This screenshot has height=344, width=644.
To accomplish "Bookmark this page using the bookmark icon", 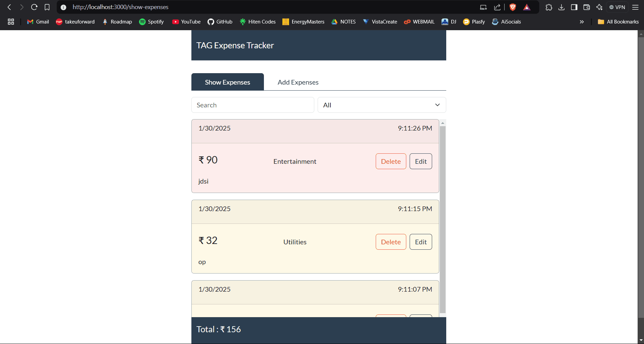I will click(x=47, y=7).
